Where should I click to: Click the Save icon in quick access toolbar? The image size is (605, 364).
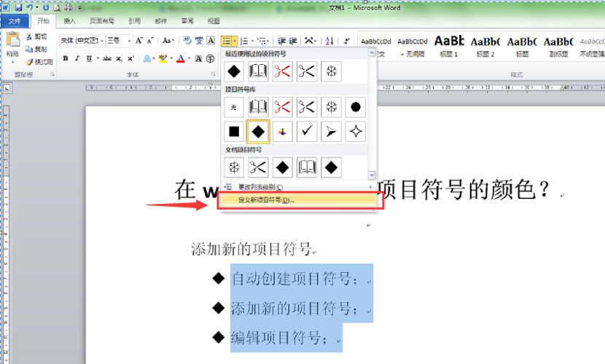tap(18, 7)
